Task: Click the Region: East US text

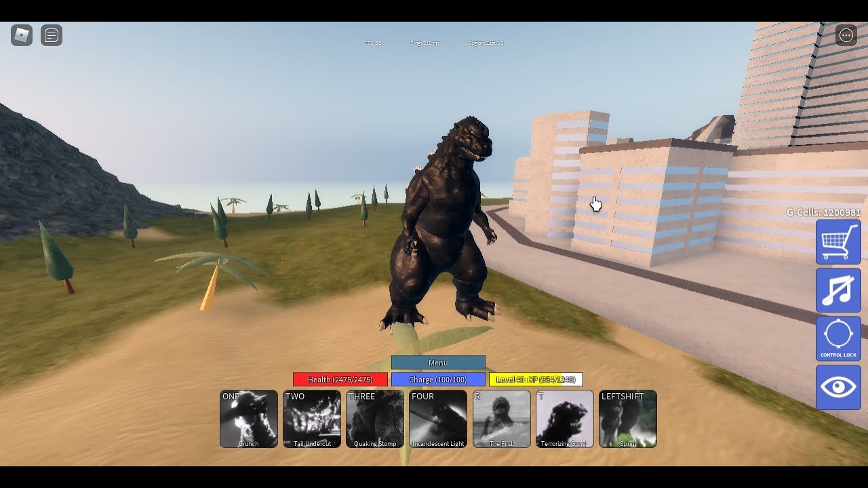Action: (x=486, y=43)
